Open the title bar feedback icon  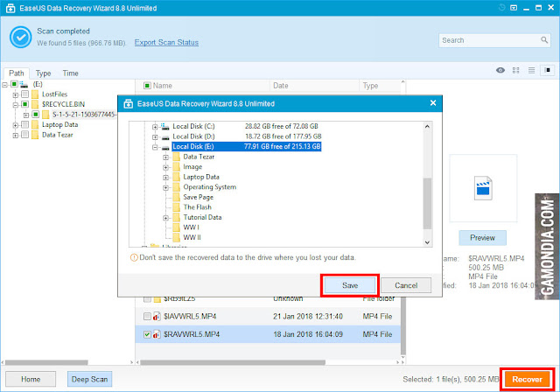[514, 8]
